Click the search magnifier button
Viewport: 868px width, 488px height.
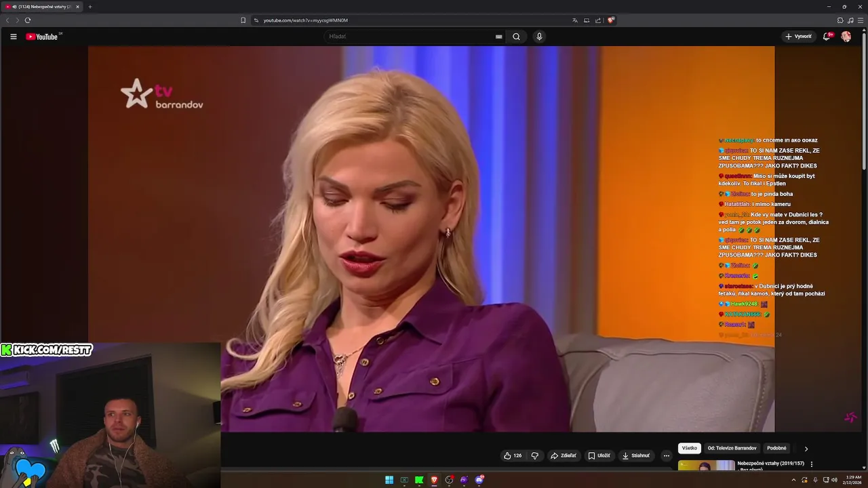coord(516,37)
